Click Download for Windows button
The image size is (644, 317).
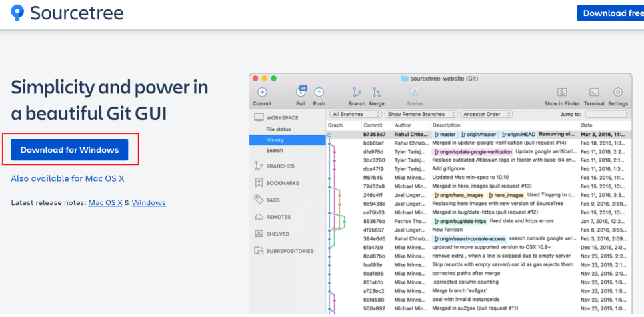coord(69,150)
